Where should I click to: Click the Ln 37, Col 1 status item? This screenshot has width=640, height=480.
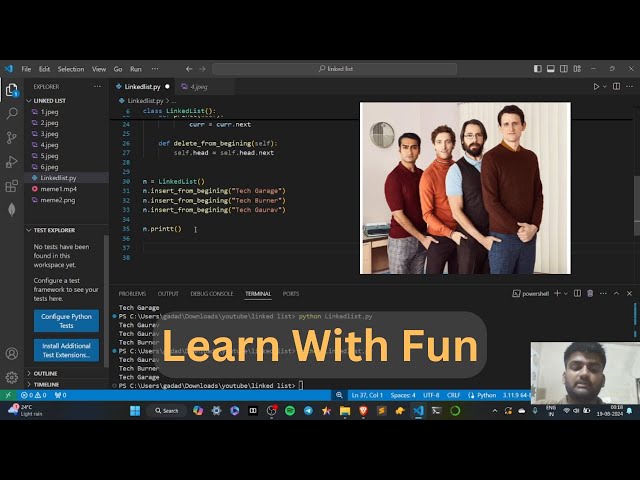pos(367,395)
